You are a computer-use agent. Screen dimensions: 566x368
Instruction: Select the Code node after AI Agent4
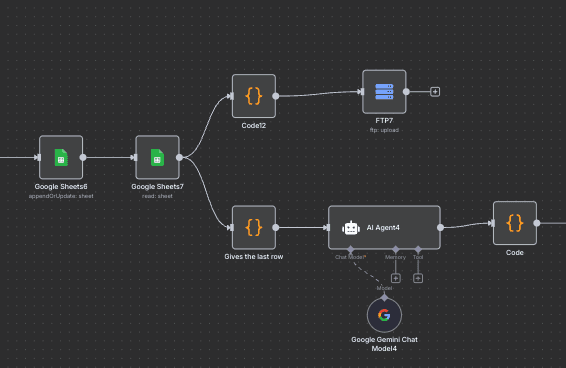click(x=515, y=223)
